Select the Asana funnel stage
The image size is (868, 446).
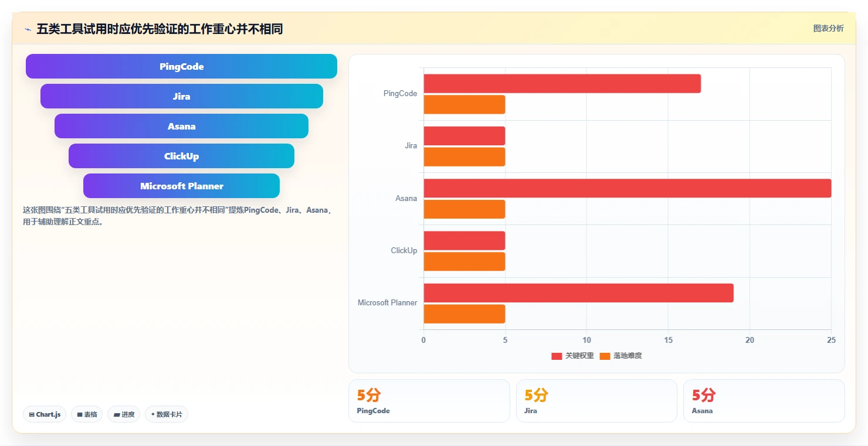coord(181,126)
